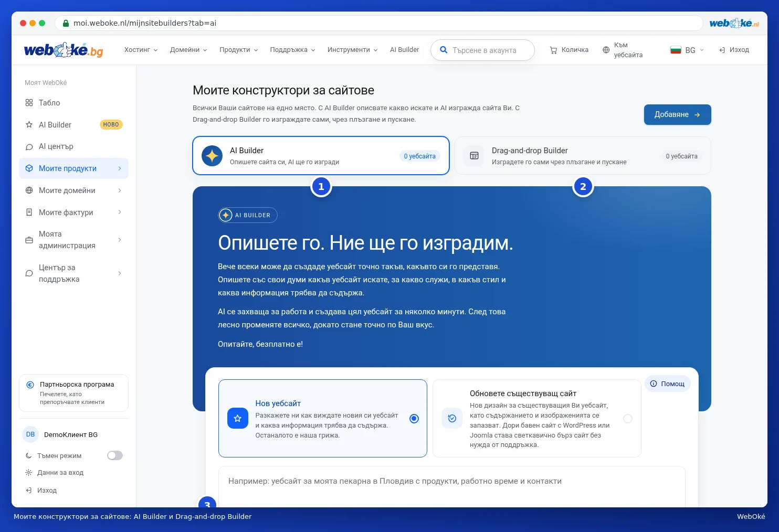Click the DB user avatar
Screen dimensions: 779x532
point(30,434)
